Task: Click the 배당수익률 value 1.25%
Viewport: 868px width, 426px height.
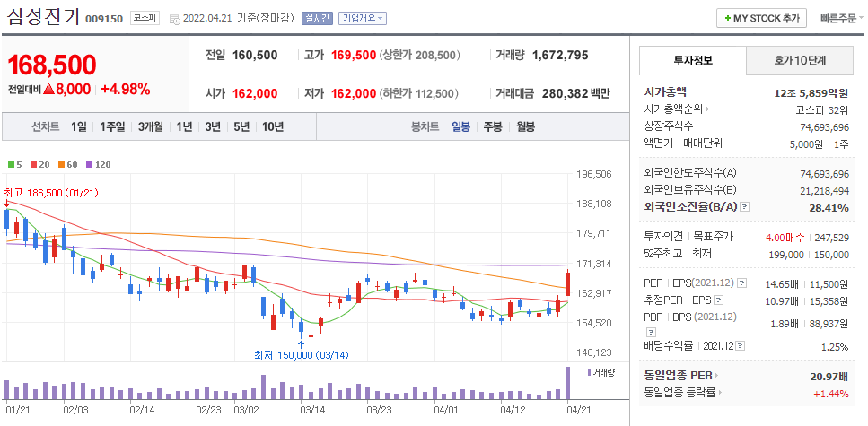Action: click(x=836, y=347)
